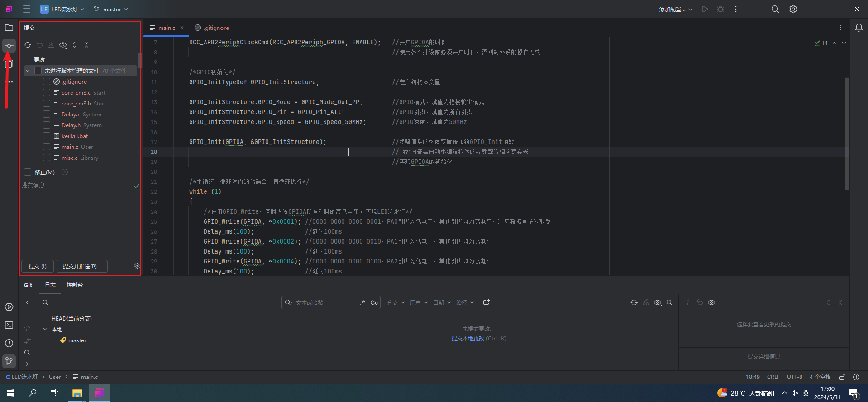Screen dimensions: 868x402
Task: Check the main.c file checkbox
Action: (47, 147)
